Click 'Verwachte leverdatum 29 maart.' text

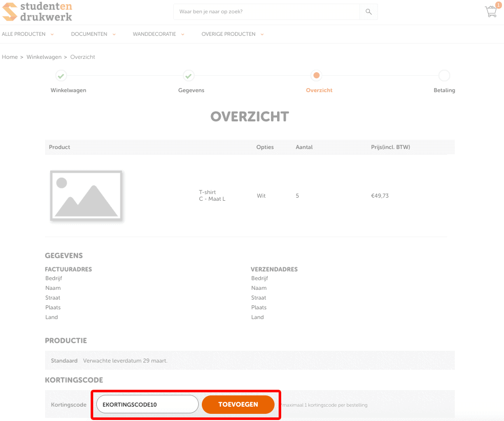click(x=125, y=361)
